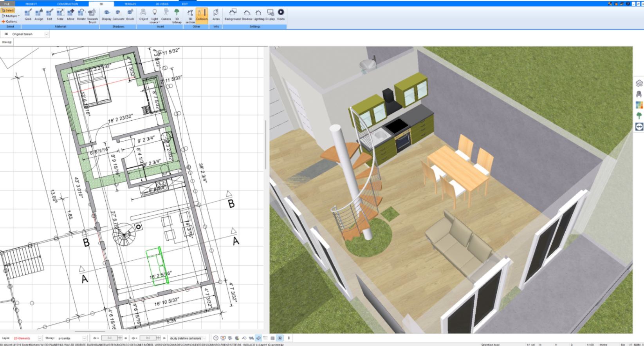
Task: Select the Rotate material tool
Action: pos(81,14)
